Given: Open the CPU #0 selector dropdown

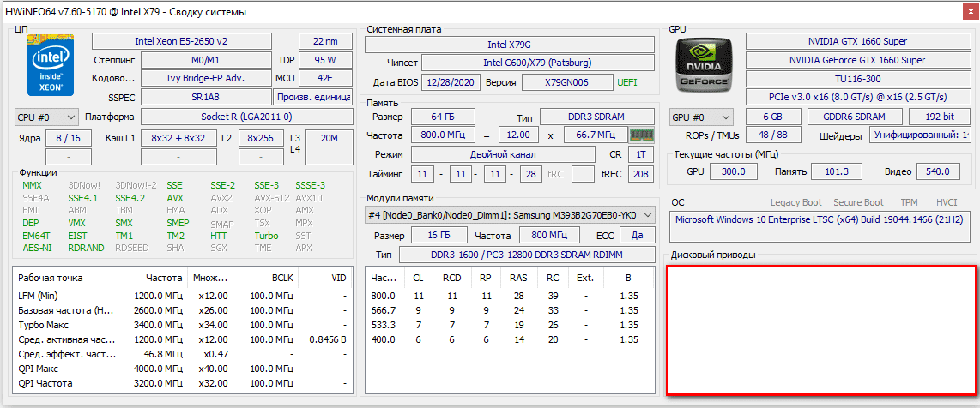Looking at the screenshot, I should pos(47,117).
